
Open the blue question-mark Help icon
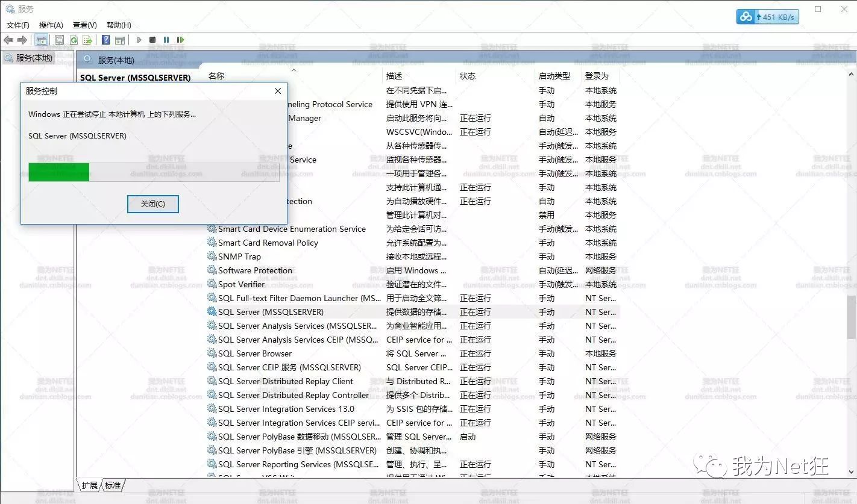click(105, 40)
